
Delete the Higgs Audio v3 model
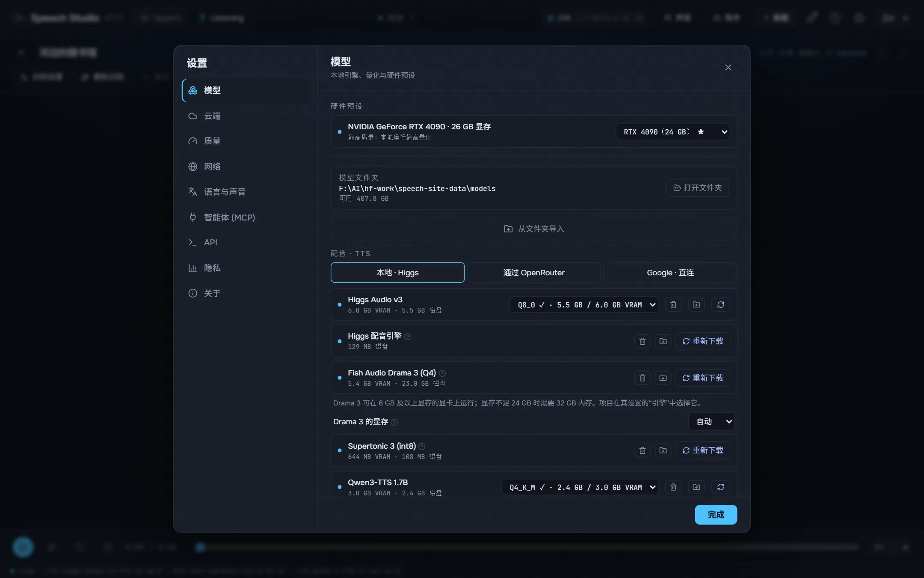click(673, 305)
